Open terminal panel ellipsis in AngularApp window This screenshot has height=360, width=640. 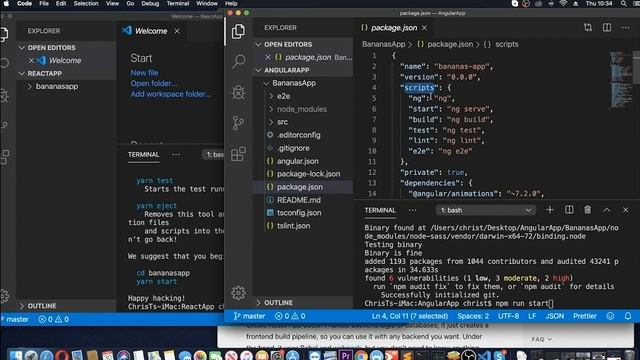tap(412, 210)
